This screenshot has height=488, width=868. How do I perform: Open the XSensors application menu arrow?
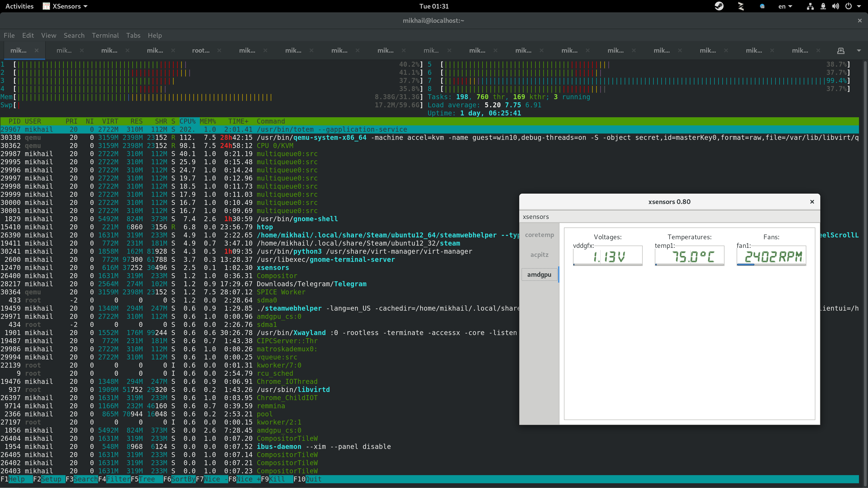86,6
